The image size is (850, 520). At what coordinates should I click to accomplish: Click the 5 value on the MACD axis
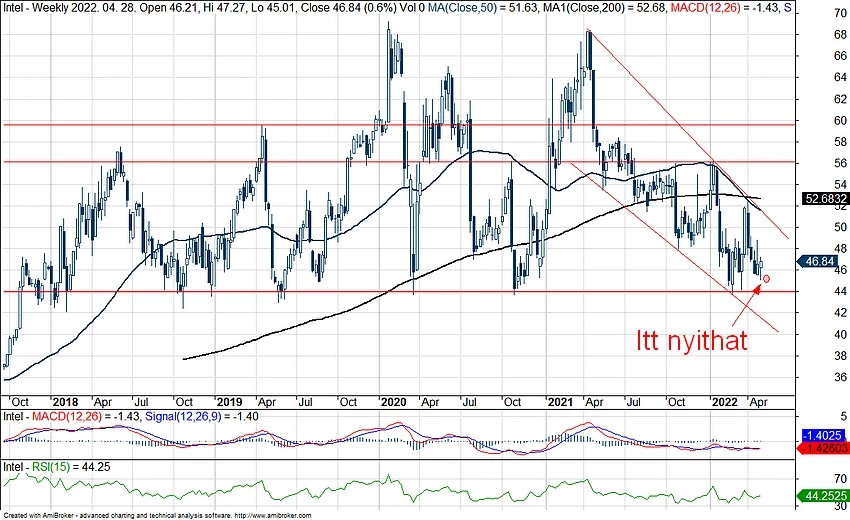pos(843,416)
